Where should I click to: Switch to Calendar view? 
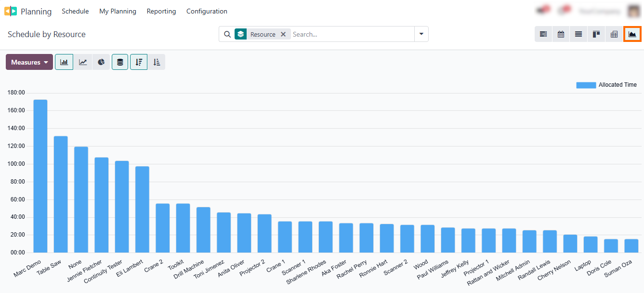pos(561,34)
